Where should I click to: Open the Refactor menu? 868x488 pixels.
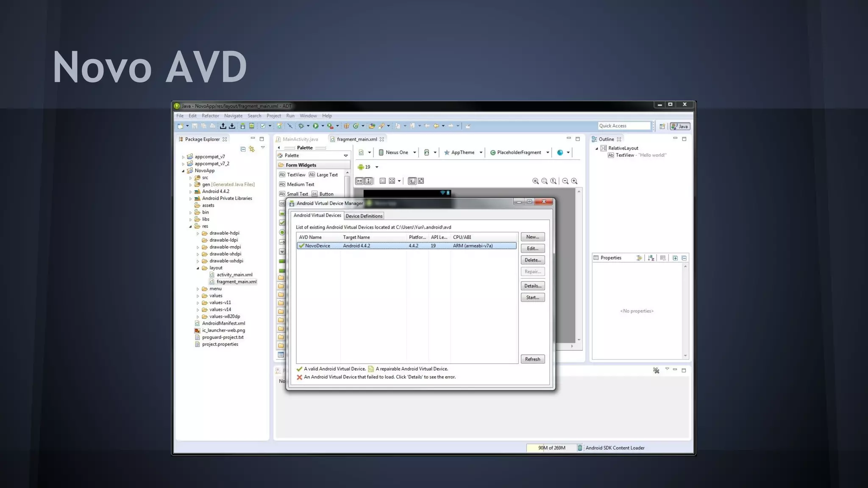(210, 116)
